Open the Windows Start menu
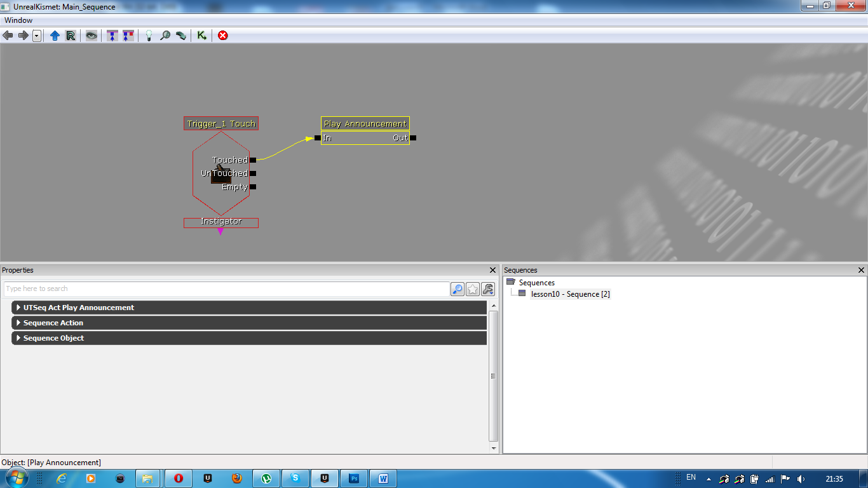Viewport: 868px width, 488px height. click(17, 478)
